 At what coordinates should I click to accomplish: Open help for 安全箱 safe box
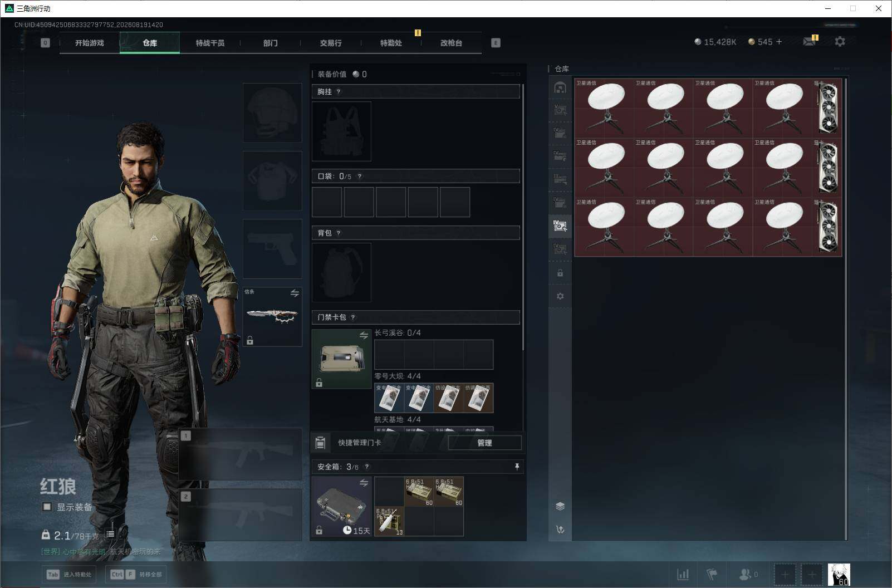[366, 467]
